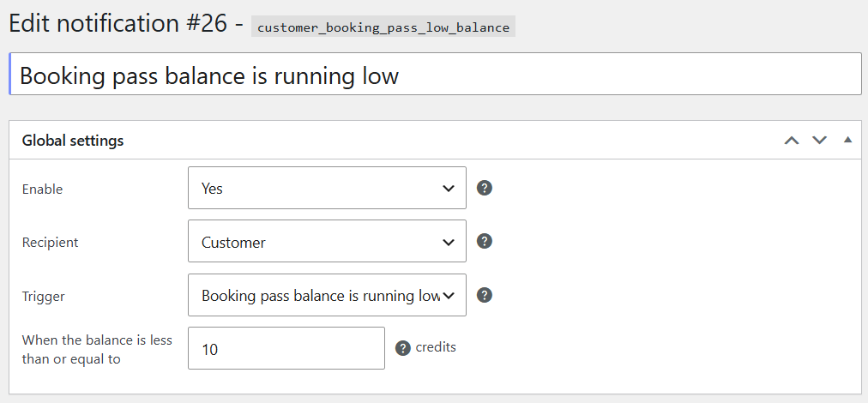Move Global settings panel up
This screenshot has height=403, width=868.
pos(792,140)
